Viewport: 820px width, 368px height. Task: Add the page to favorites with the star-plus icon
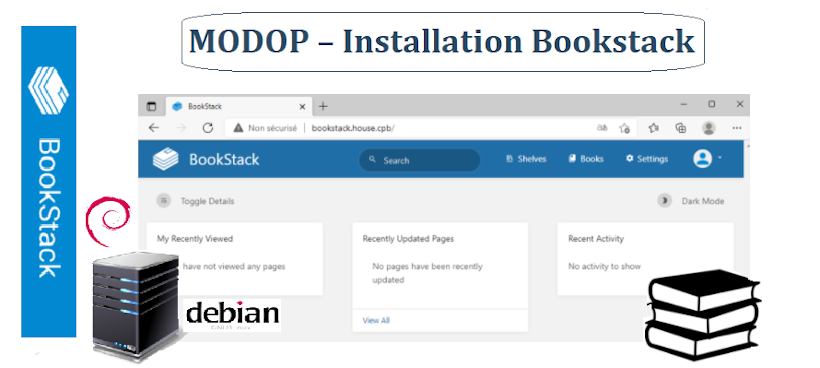click(624, 128)
